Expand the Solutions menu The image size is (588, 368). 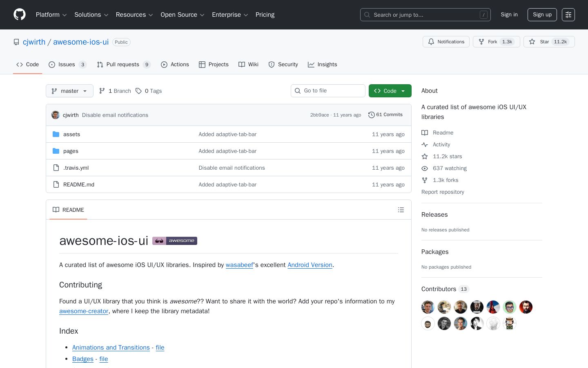coord(91,15)
